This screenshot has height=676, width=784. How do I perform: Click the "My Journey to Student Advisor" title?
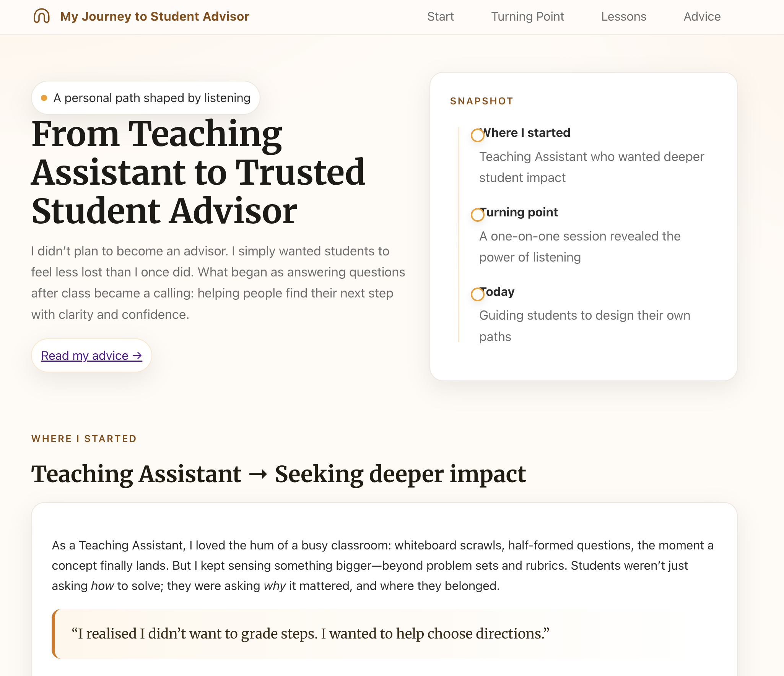[x=154, y=16]
